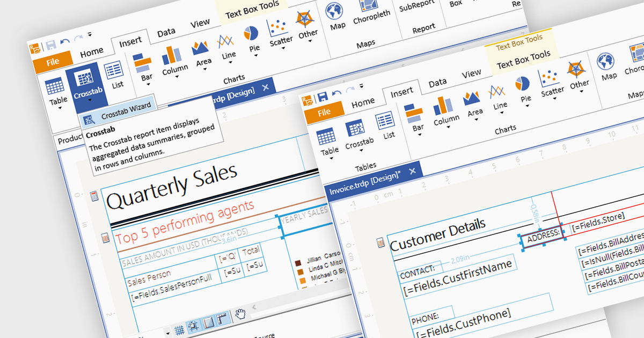The width and height of the screenshot is (644, 338).
Task: Click the Undo arrow in the Invoice window
Action: (336, 93)
